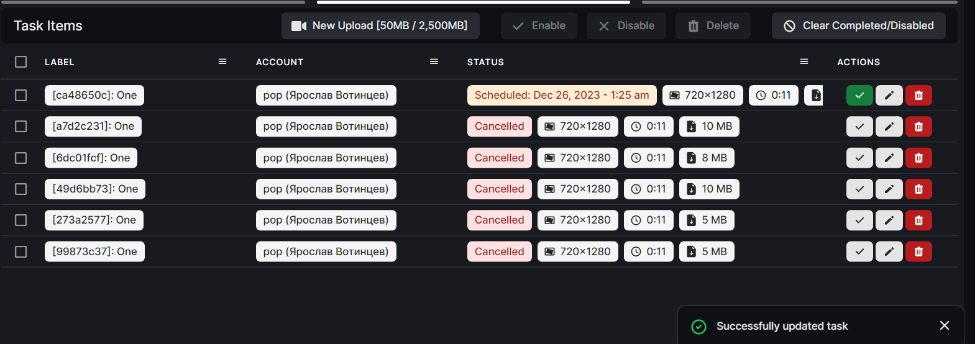This screenshot has width=980, height=344.
Task: Delete the 99873c37 task via red trash icon
Action: pos(918,251)
